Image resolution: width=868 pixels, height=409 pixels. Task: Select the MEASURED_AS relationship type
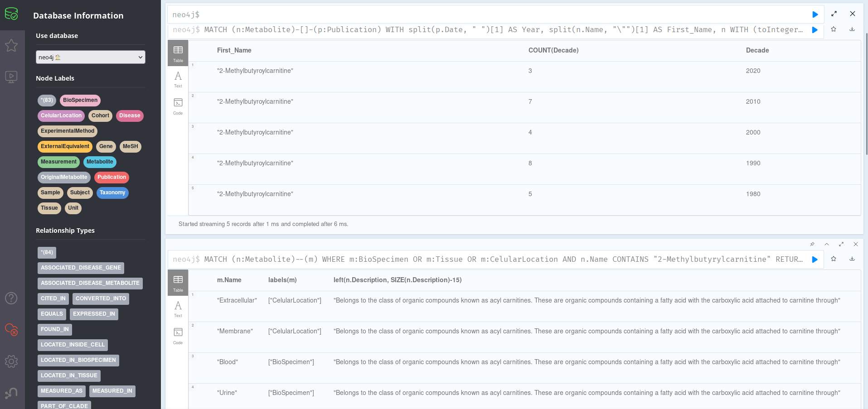click(x=62, y=391)
